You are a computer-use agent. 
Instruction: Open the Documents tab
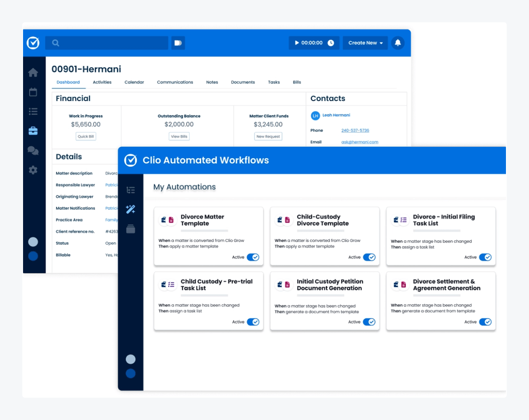pos(243,82)
